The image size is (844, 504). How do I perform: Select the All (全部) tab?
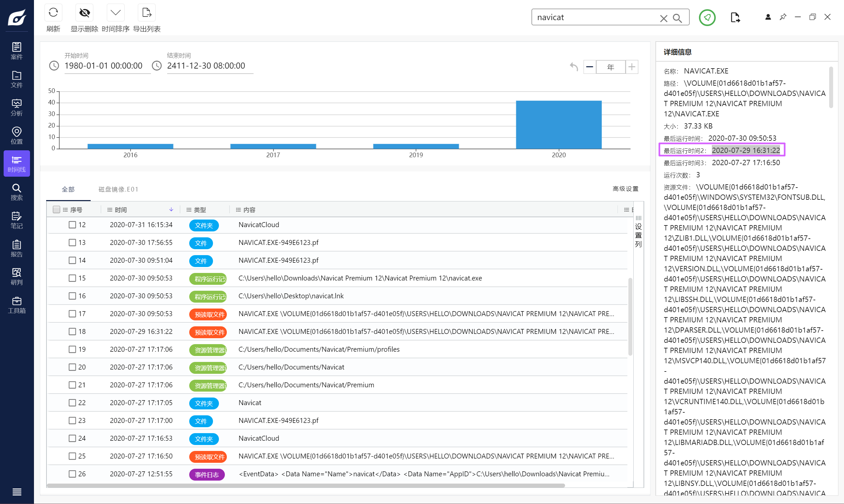68,189
